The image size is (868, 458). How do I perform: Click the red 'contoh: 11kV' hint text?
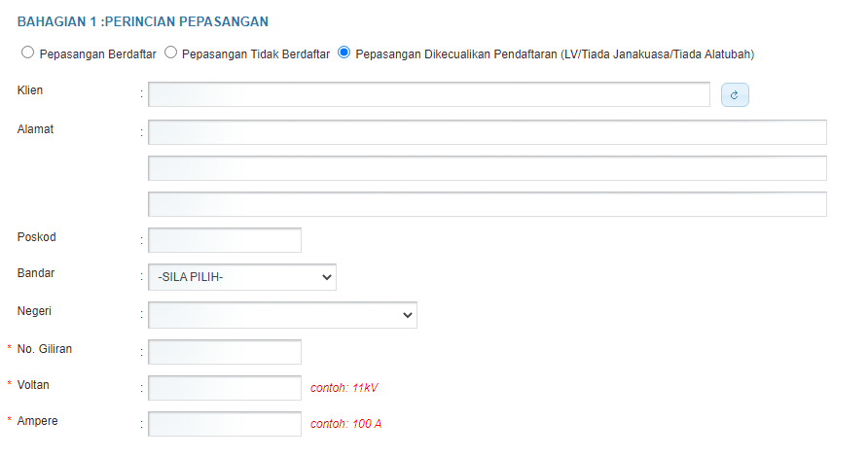(x=344, y=388)
